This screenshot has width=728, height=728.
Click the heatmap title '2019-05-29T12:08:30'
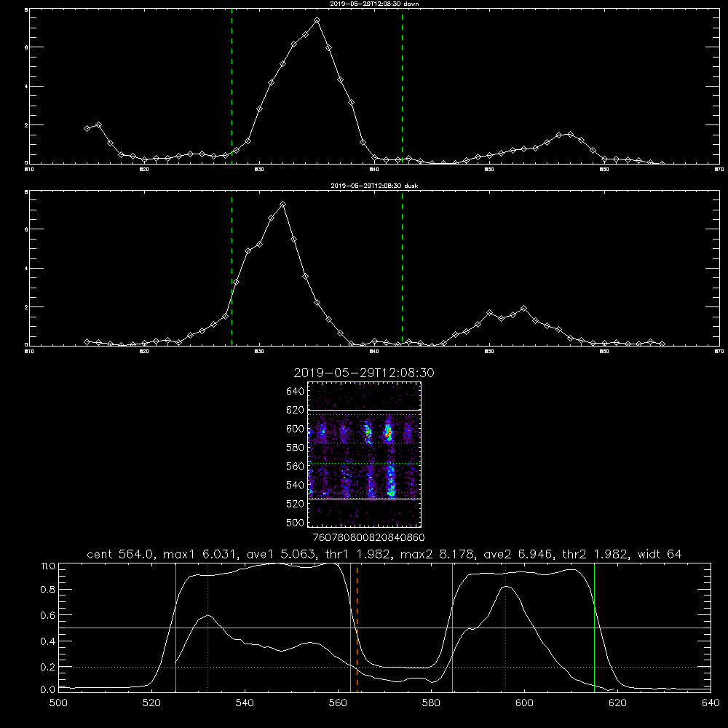tap(363, 373)
